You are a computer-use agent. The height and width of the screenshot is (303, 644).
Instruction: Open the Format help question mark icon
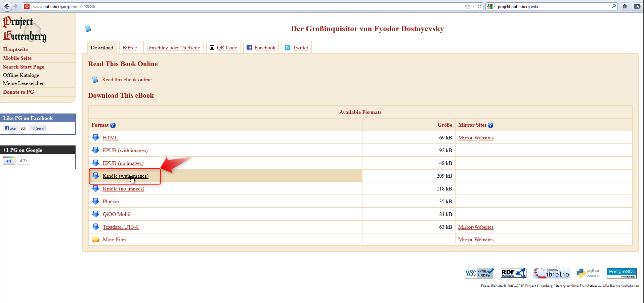(113, 125)
